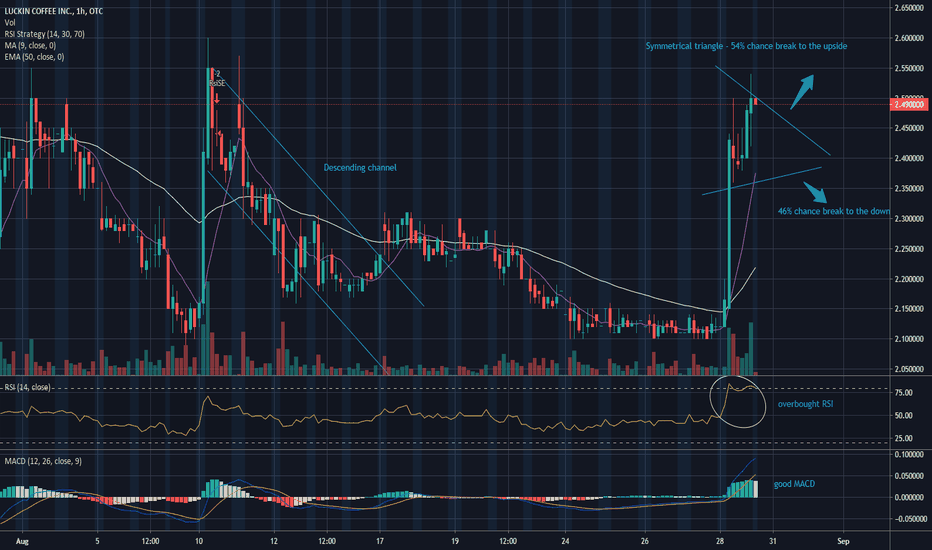
Task: Click the 2.300000 price axis label
Action: click(909, 219)
